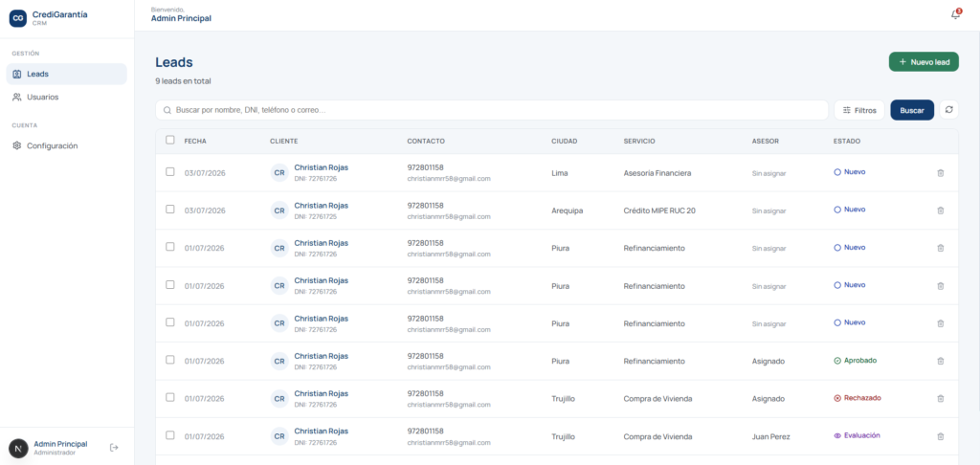Click the 9 leads en total text
Image resolution: width=980 pixels, height=465 pixels.
(183, 81)
